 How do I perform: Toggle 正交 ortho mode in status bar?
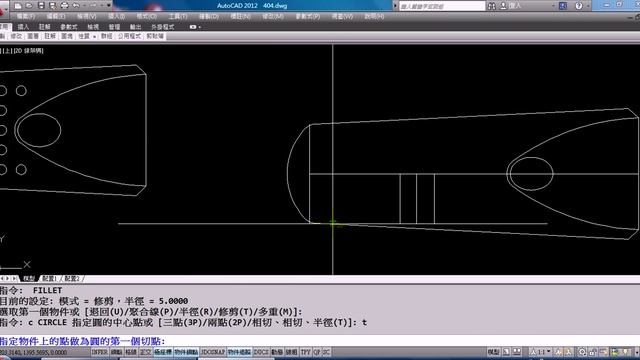[145, 352]
